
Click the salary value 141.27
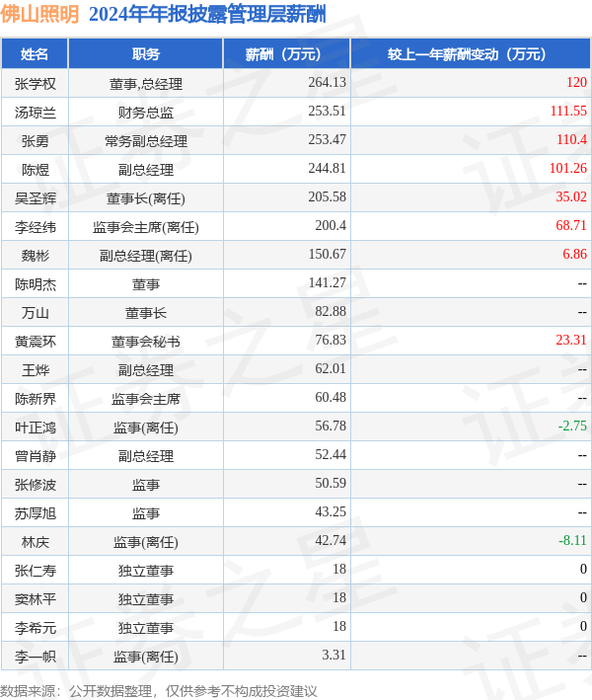tap(327, 282)
